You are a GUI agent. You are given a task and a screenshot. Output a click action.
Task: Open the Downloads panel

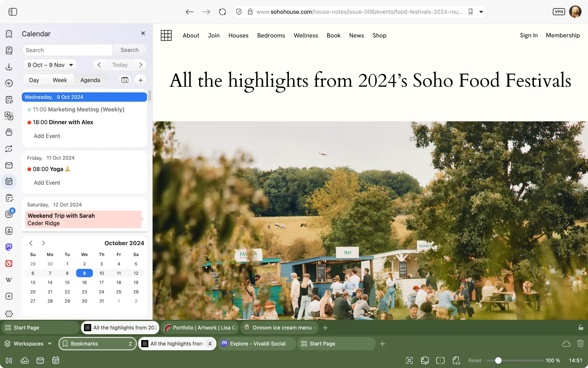(x=9, y=67)
